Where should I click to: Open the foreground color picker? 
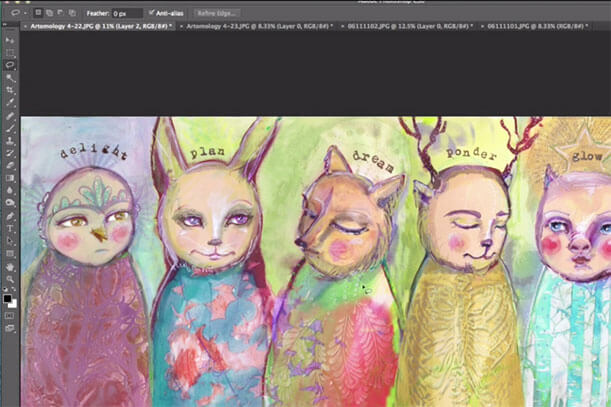[x=7, y=298]
